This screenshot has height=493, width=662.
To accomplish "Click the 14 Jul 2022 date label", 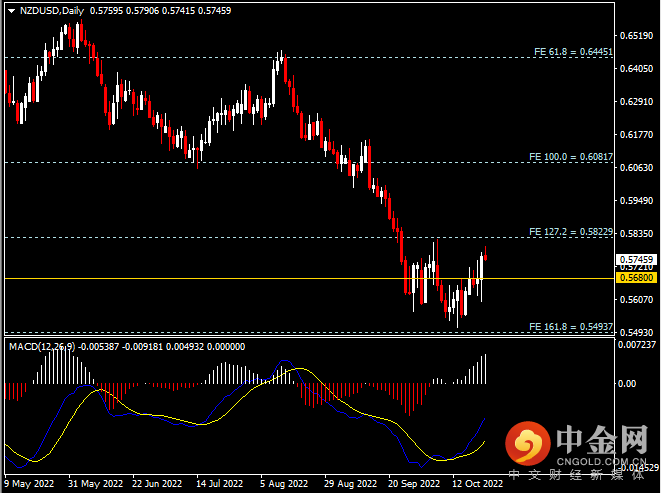I will (x=220, y=484).
